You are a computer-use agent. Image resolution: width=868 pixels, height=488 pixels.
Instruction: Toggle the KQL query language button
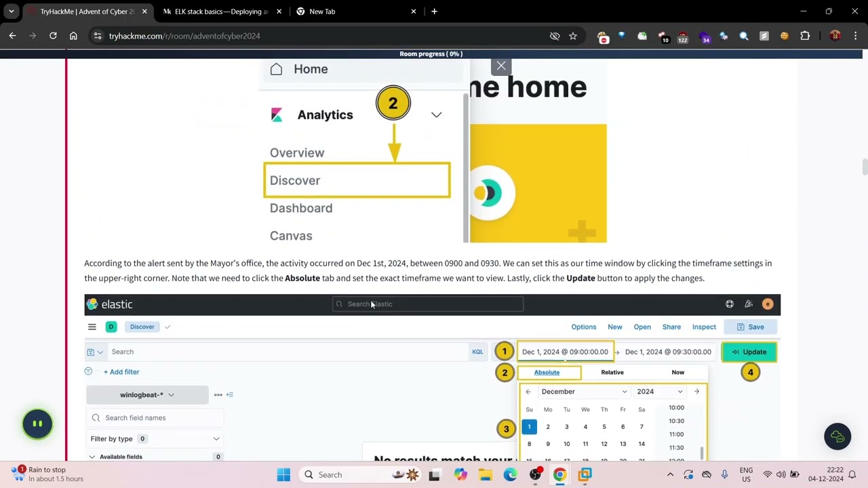477,352
